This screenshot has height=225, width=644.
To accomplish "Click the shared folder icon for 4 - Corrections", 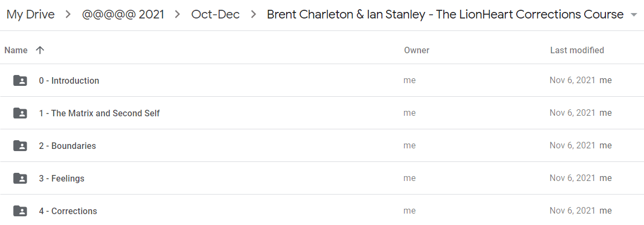I will pos(20,211).
